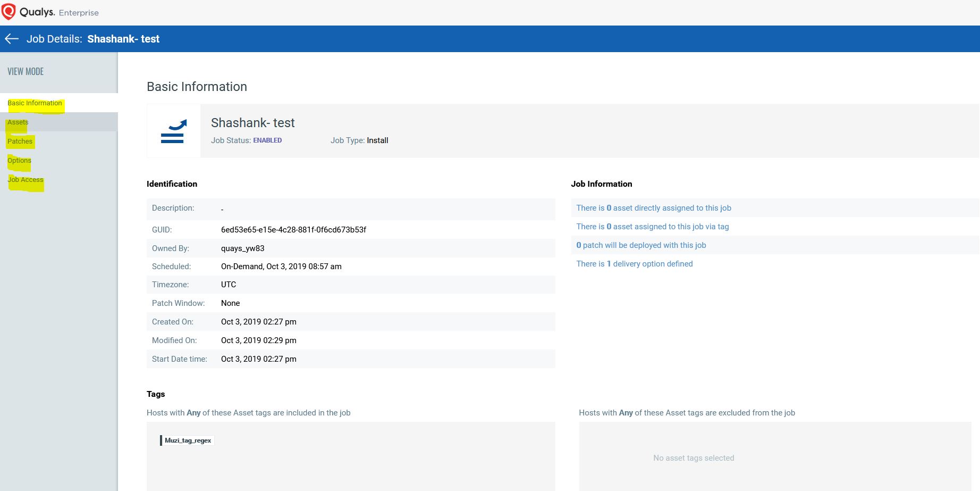Click the Install job type icon thumbnail
The image size is (980, 491).
[174, 130]
